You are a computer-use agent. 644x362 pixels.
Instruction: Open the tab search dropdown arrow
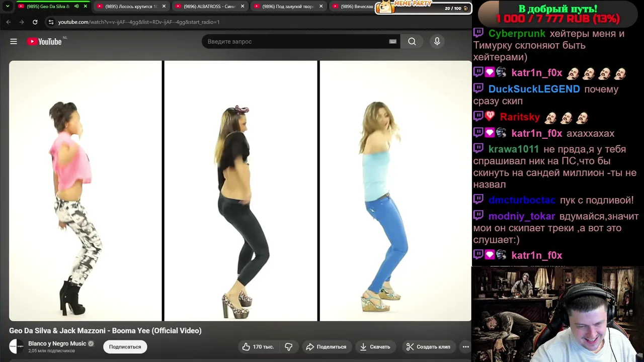[7, 6]
